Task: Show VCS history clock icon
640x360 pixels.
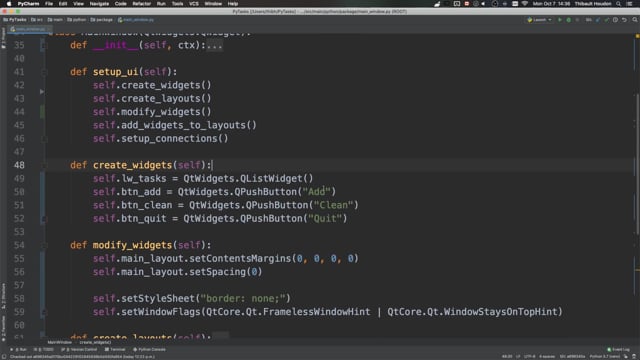Action: tap(616, 20)
